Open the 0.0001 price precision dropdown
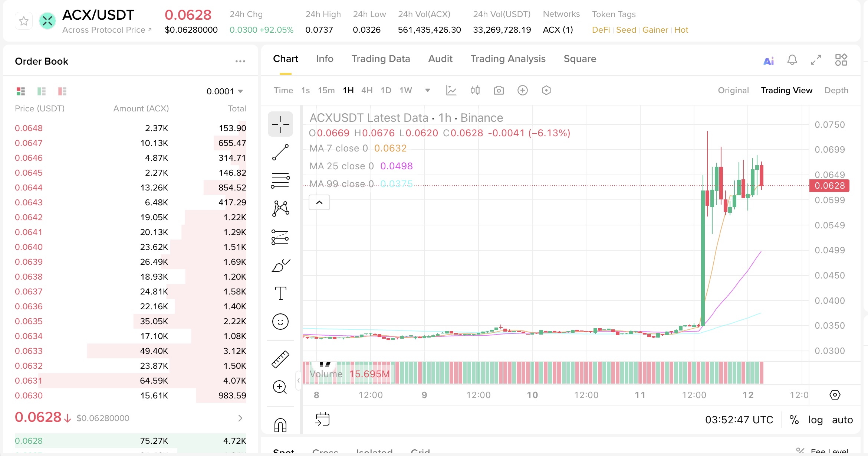Viewport: 868px width, 456px height. coord(225,91)
